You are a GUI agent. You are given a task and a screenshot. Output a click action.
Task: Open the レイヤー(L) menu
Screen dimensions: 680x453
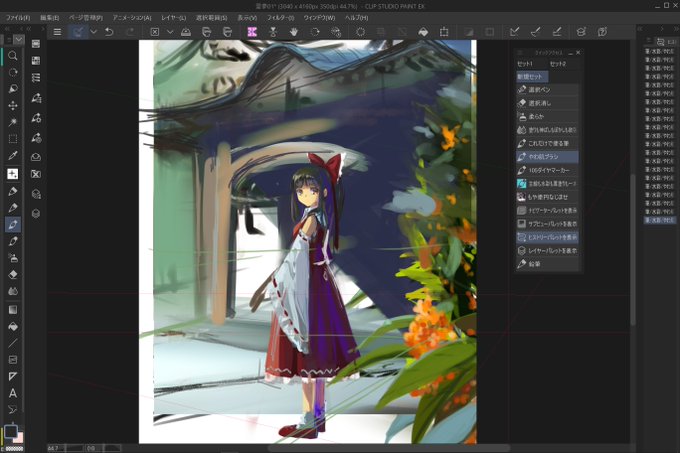[x=173, y=18]
